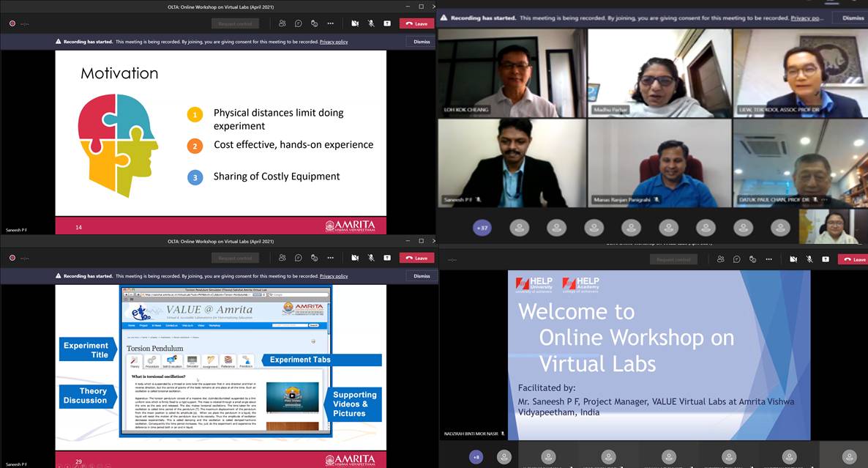Expand the +37 overflow participants list

pyautogui.click(x=482, y=228)
